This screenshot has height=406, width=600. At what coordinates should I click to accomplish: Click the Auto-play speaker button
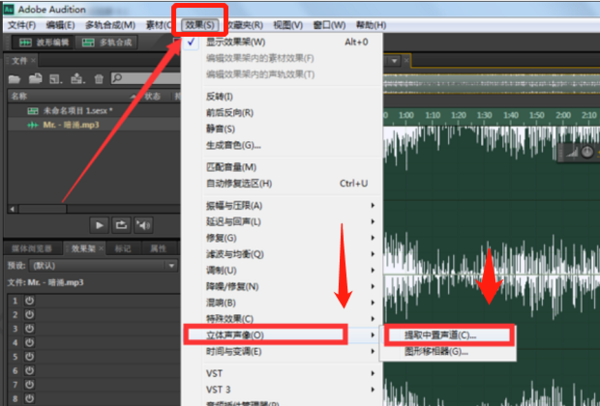pyautogui.click(x=143, y=225)
